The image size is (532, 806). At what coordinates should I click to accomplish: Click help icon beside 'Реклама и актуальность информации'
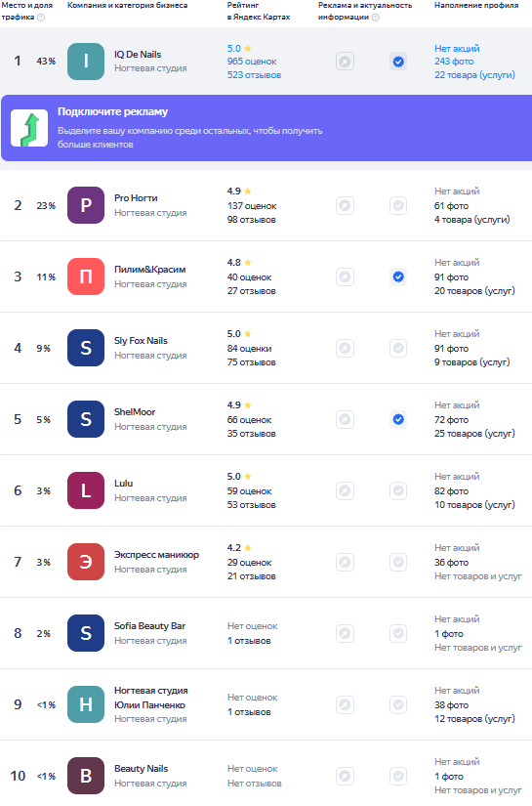click(376, 18)
